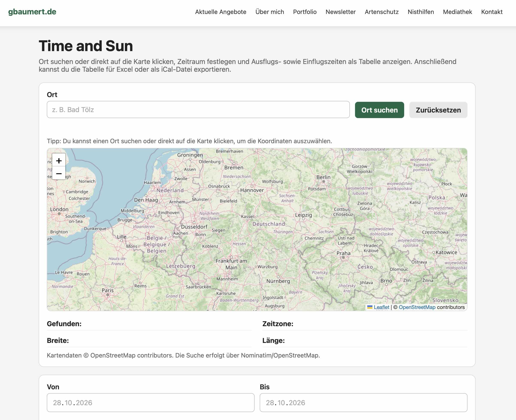Click Paris on the map
This screenshot has width=516, height=420.
[108, 290]
